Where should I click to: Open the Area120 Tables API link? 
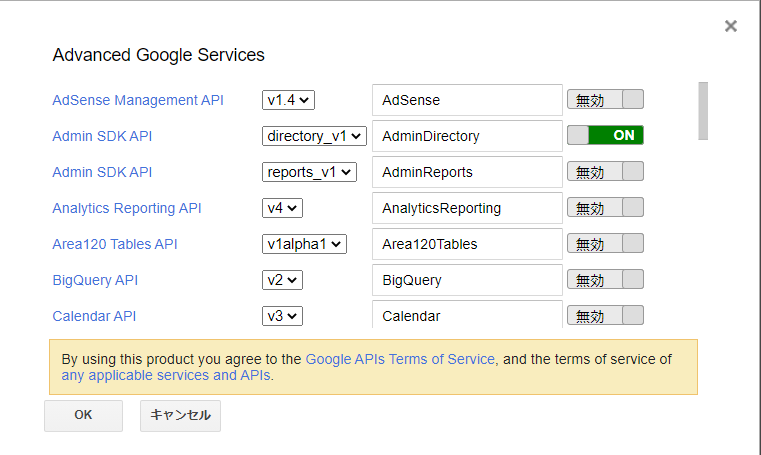pyautogui.click(x=115, y=244)
